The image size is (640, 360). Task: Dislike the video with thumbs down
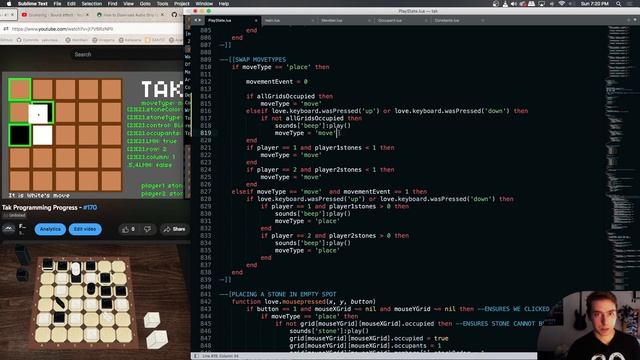pos(147,229)
